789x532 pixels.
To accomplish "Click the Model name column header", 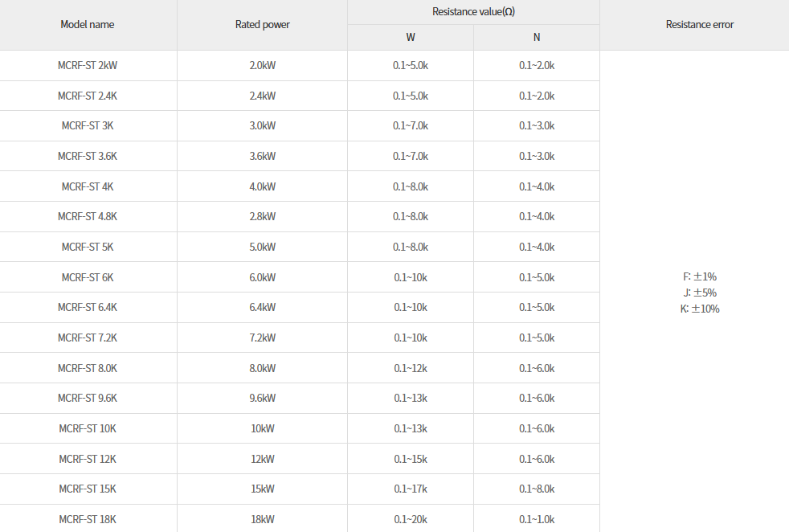I will point(88,25).
